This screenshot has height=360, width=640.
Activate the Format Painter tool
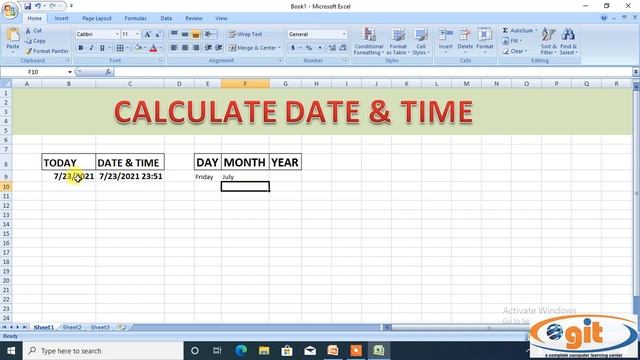click(x=47, y=51)
